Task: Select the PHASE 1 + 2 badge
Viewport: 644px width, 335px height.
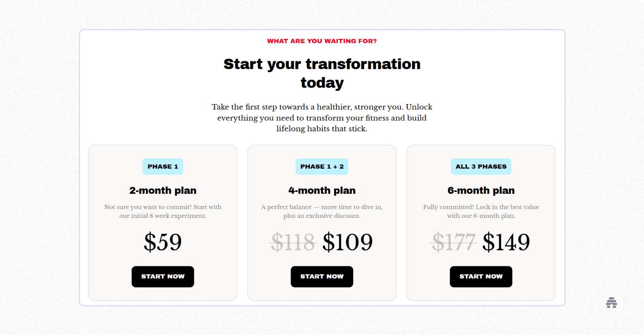Action: (322, 166)
